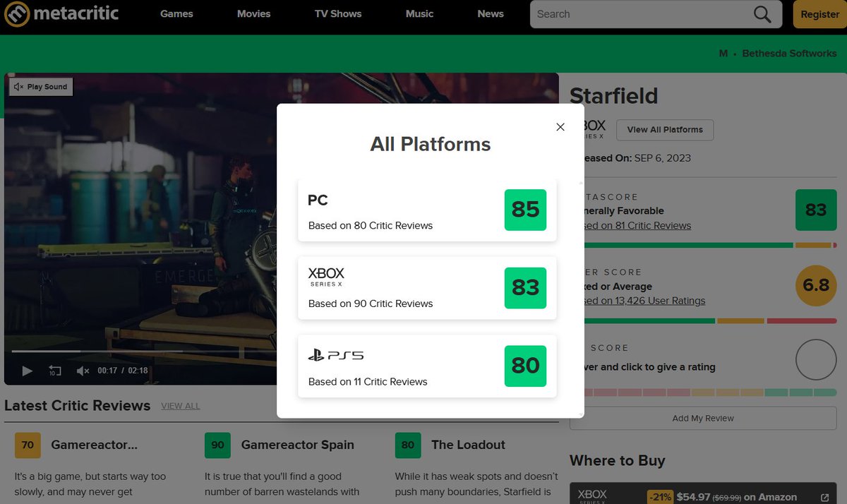Screen dimensions: 847x504
Task: Click the search magnifying glass icon
Action: click(x=762, y=14)
